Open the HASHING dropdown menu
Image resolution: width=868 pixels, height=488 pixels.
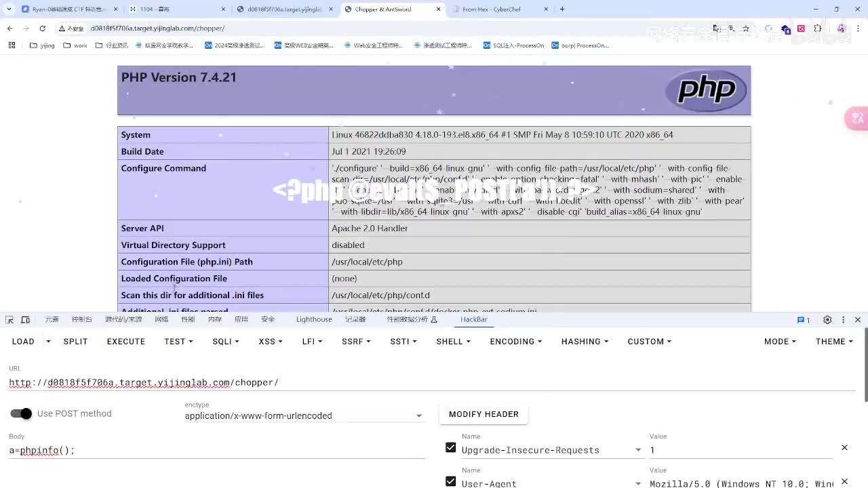point(585,342)
